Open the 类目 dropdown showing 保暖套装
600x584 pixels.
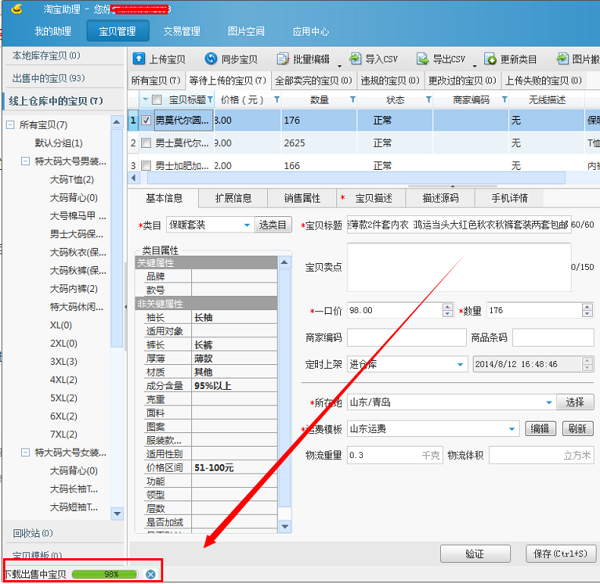click(247, 225)
